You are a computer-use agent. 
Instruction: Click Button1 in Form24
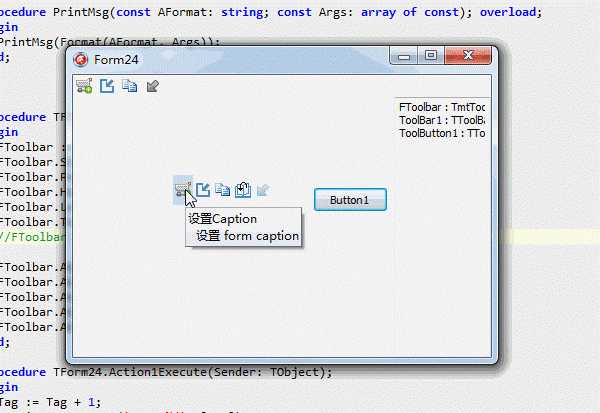click(350, 200)
